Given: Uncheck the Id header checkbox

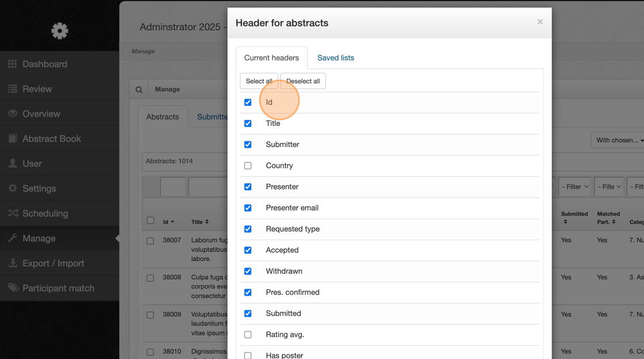Looking at the screenshot, I should coord(248,102).
